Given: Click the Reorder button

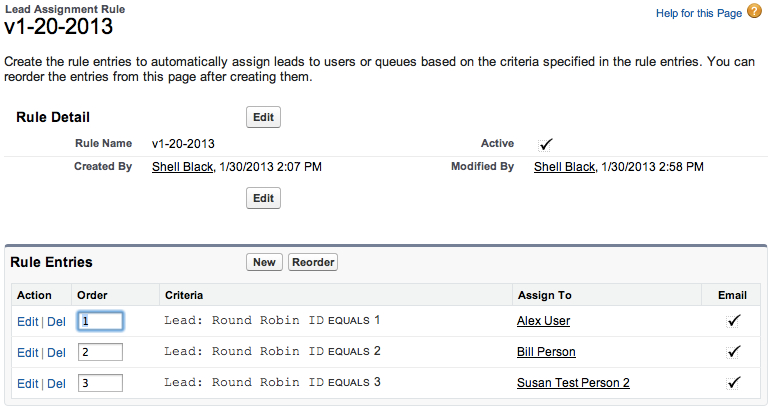Looking at the screenshot, I should tap(313, 262).
